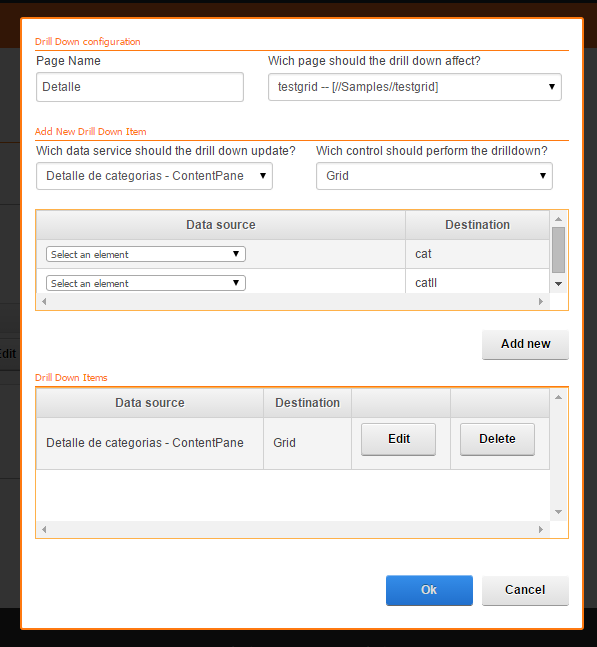This screenshot has height=647, width=597.
Task: Click up arrow of Drill Down Items scrollbar
Action: 559,397
